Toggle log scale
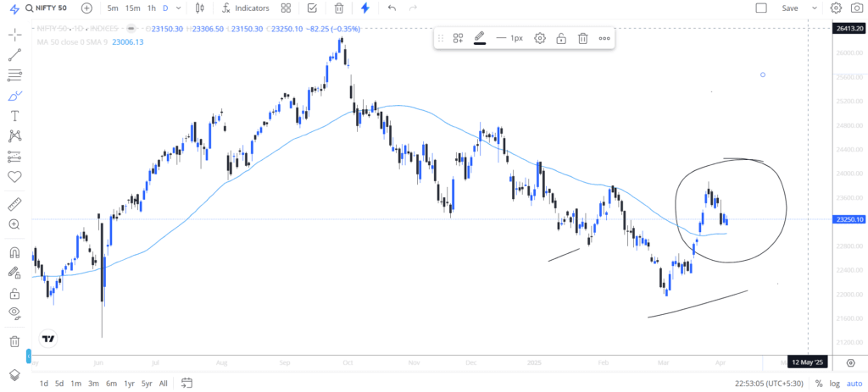Viewport: 868px width, 392px height. click(x=834, y=384)
